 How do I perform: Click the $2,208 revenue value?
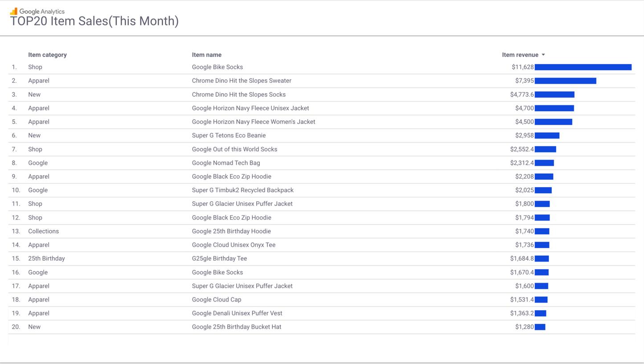click(x=525, y=176)
